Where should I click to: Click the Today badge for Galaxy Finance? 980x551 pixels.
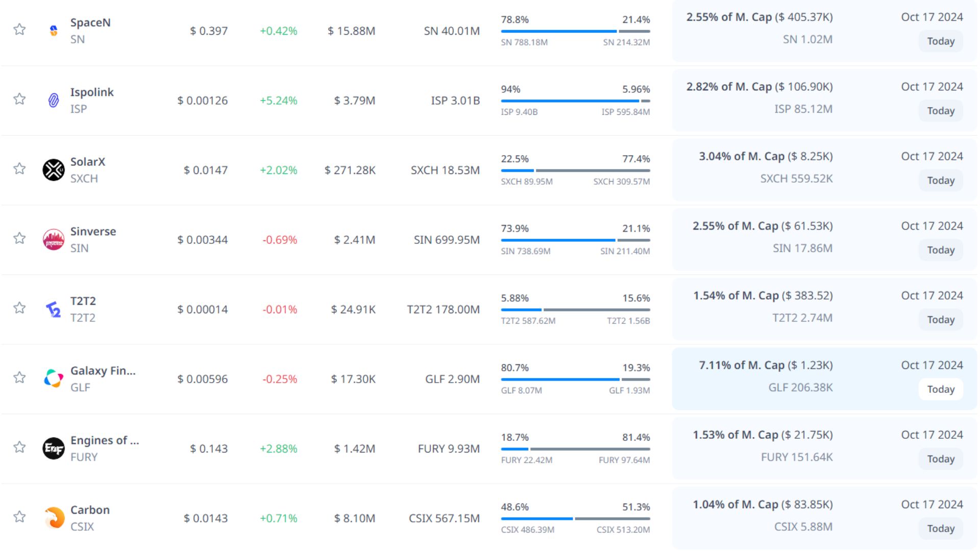tap(940, 389)
